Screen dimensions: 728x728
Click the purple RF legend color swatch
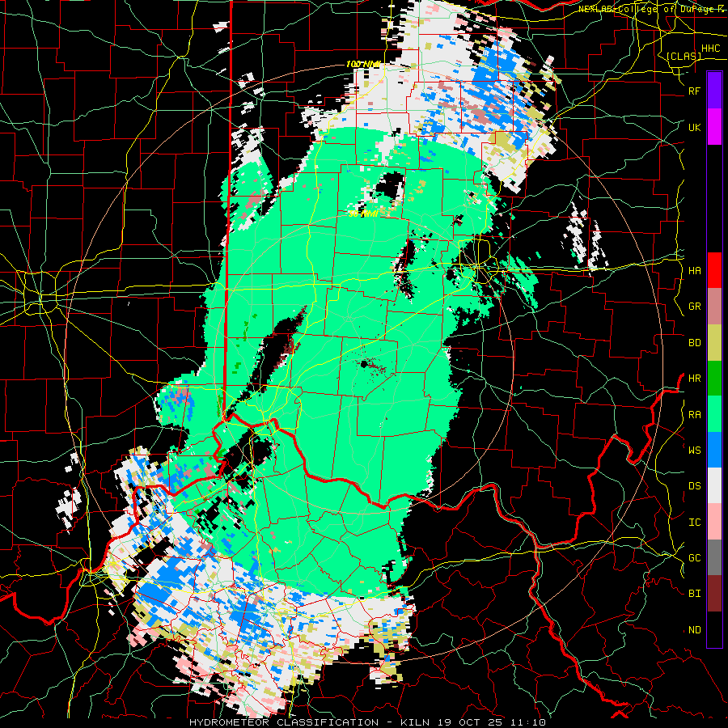tap(714, 90)
